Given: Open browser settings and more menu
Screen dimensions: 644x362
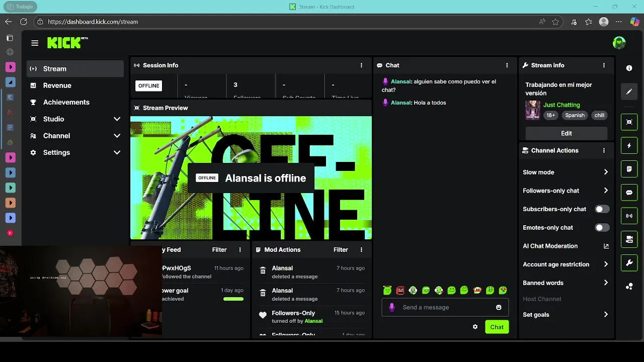Looking at the screenshot, I should [619, 22].
